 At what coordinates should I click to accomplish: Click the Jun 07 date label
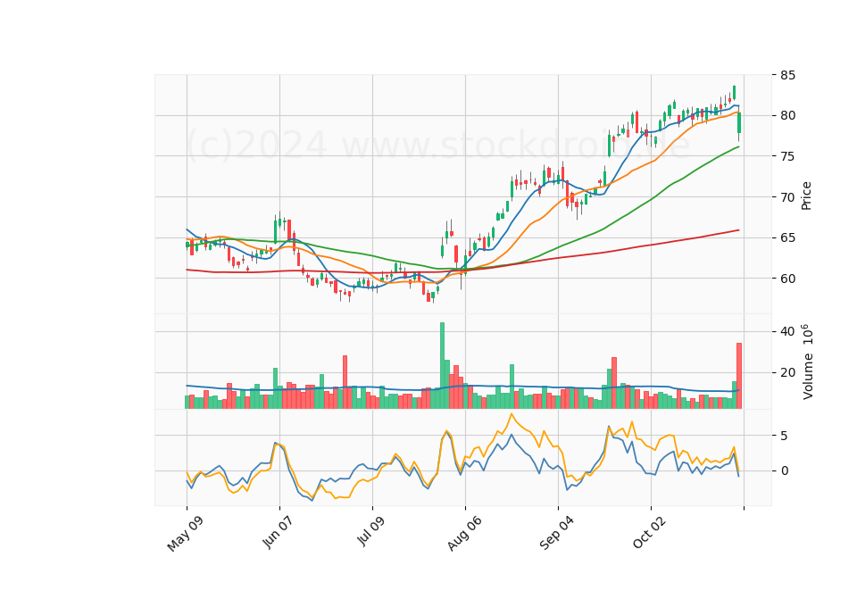(x=278, y=532)
